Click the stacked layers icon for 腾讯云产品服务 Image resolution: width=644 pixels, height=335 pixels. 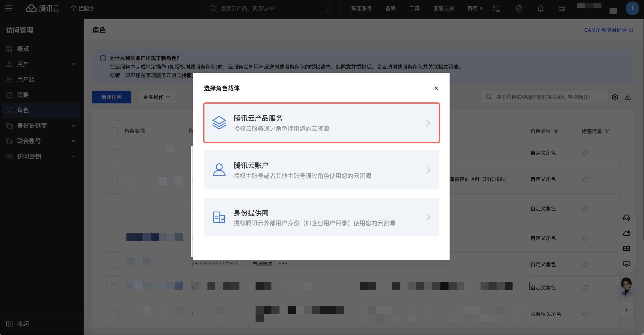[219, 123]
